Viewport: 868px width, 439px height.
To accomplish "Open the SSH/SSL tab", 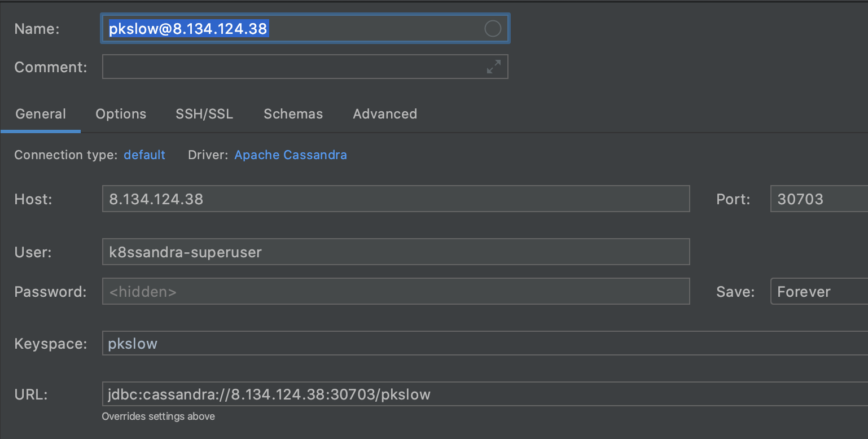I will [204, 114].
